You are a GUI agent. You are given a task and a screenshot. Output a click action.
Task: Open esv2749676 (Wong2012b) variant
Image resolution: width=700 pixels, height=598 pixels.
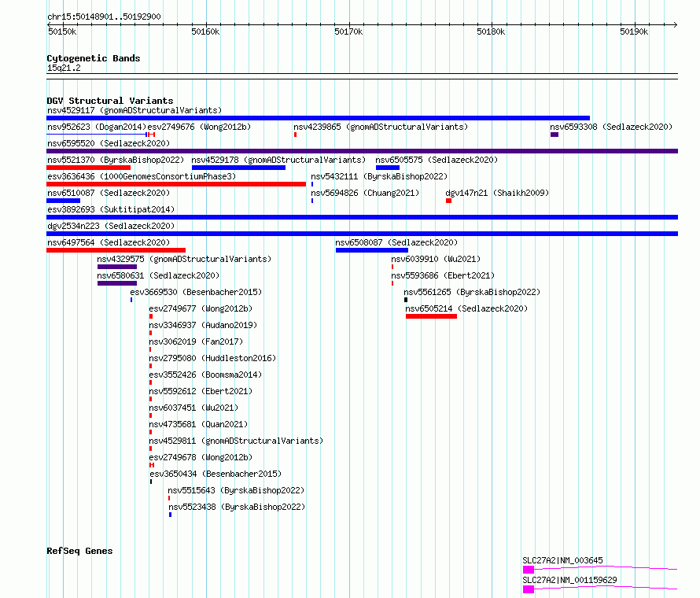(x=199, y=127)
